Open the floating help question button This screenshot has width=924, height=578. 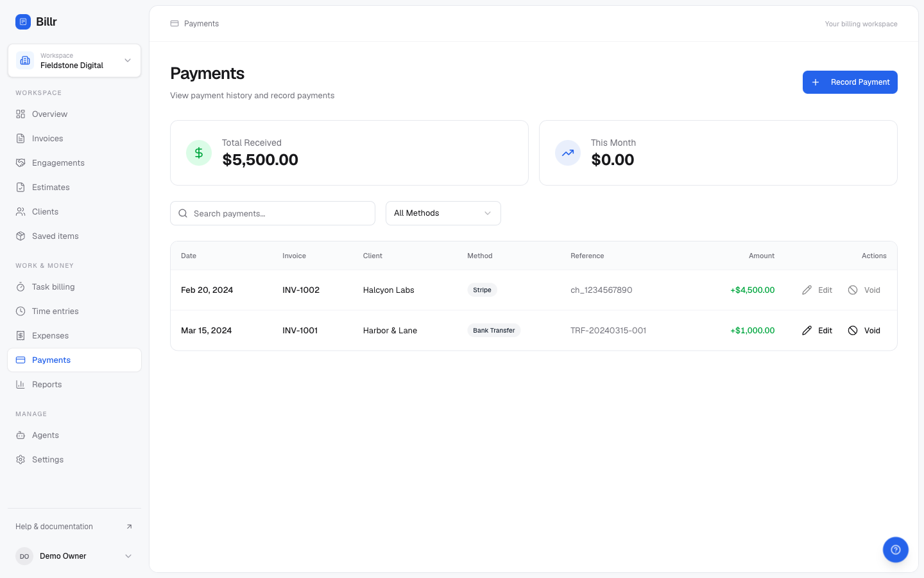point(896,550)
